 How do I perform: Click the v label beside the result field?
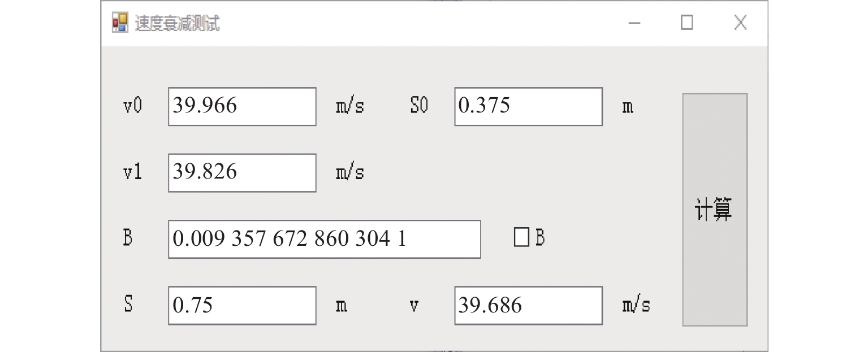coord(414,306)
